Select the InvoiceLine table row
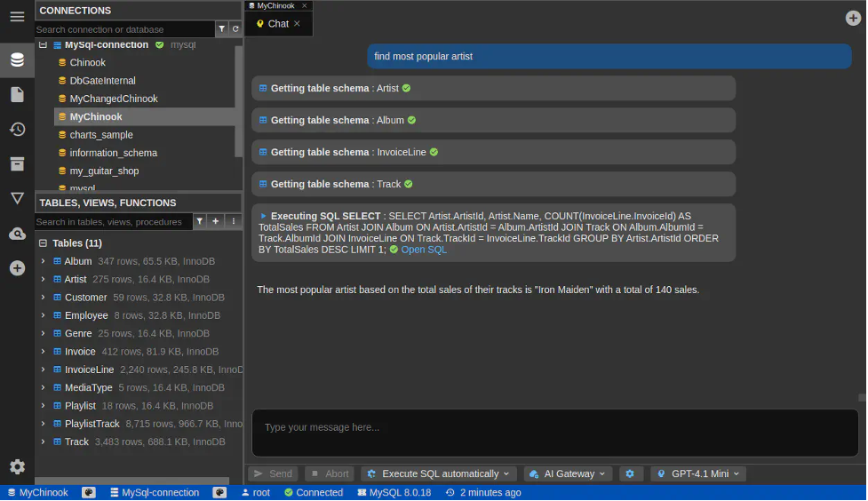Image resolution: width=868 pixels, height=501 pixels. [x=139, y=370]
